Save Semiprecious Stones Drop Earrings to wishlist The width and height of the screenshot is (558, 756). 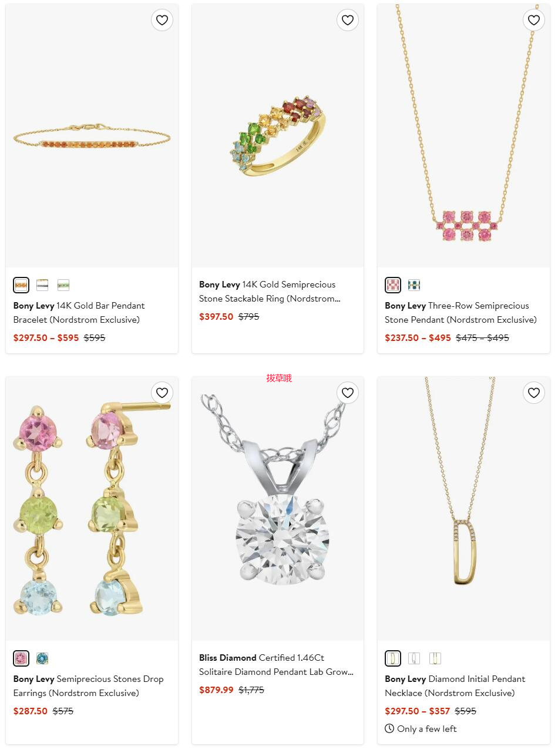[162, 393]
